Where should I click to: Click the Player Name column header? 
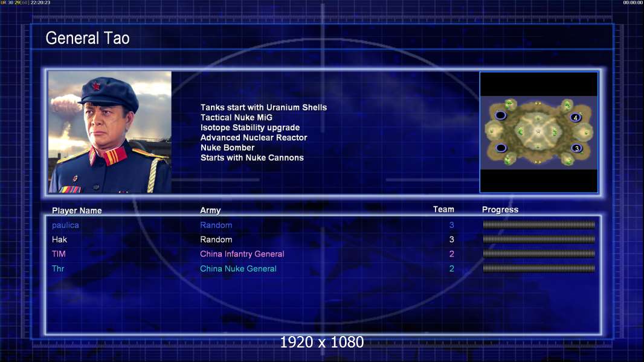[x=77, y=211]
